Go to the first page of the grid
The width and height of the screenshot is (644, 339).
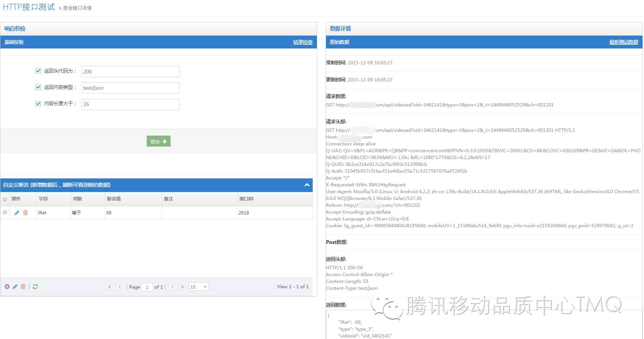[x=109, y=287]
